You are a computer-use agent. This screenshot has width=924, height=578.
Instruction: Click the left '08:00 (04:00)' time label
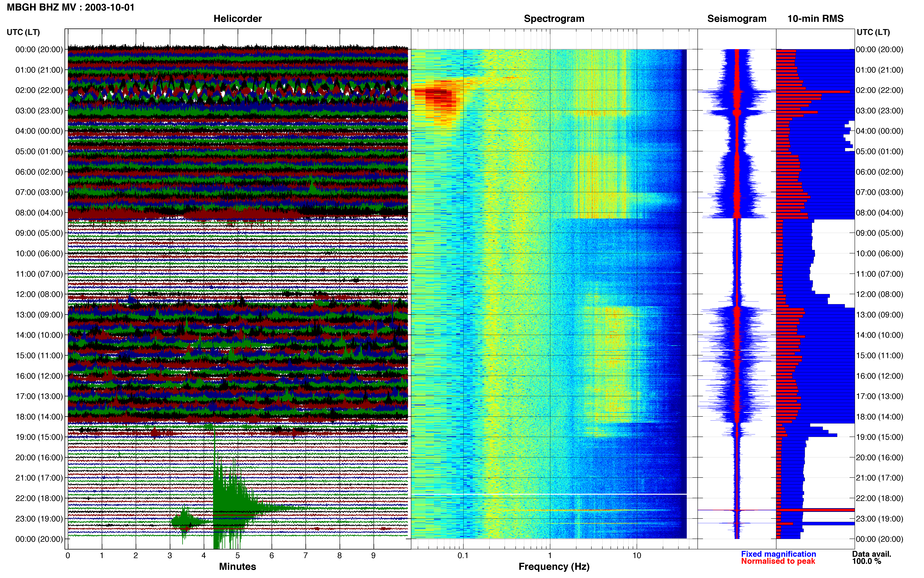[x=39, y=213]
